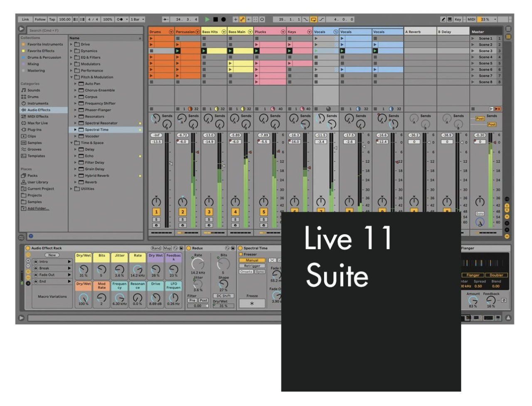Click the Groove Pool wave icon below the browser
Screen dimensions: 532x406
point(21,237)
